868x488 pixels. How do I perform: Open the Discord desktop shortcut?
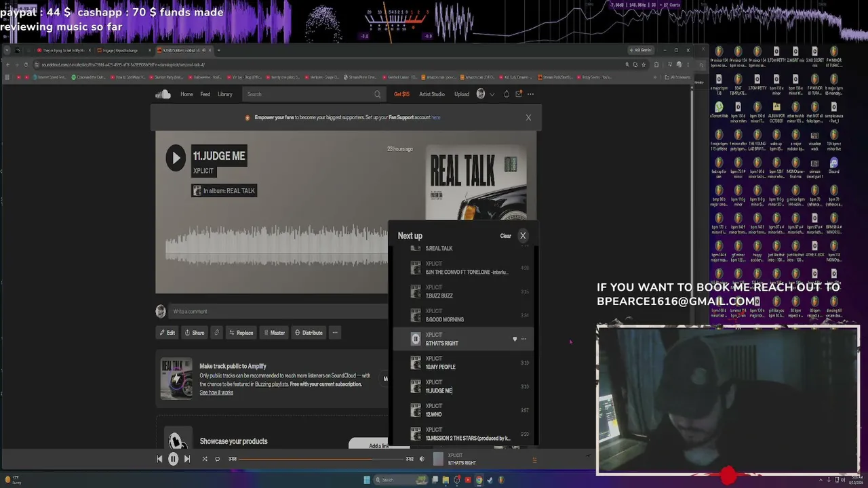pos(833,167)
